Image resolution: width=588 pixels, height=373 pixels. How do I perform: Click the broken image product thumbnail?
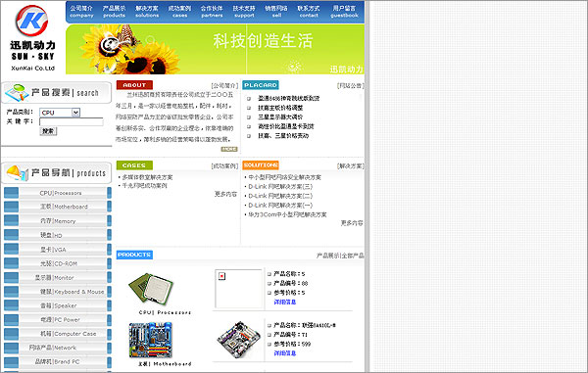[238, 289]
